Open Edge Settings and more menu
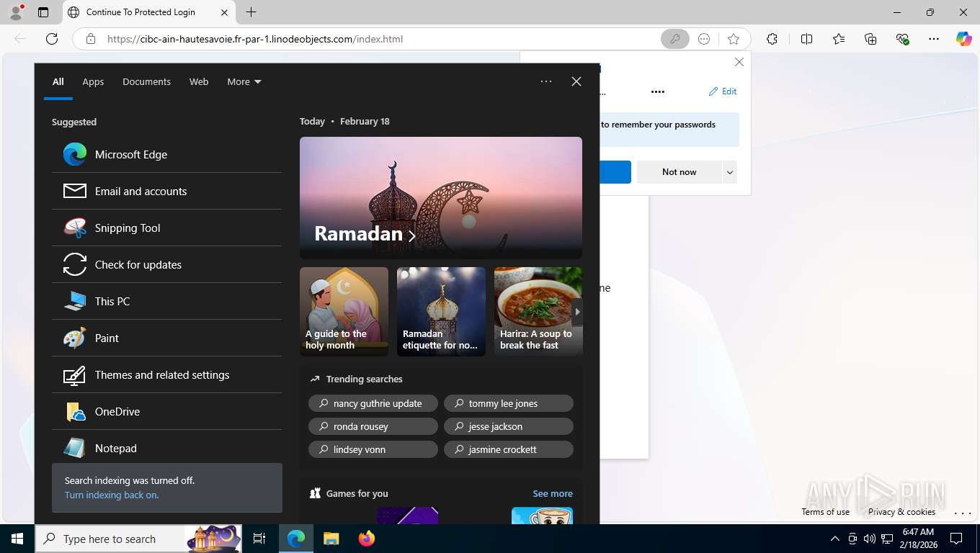The image size is (980, 553). pyautogui.click(x=934, y=39)
